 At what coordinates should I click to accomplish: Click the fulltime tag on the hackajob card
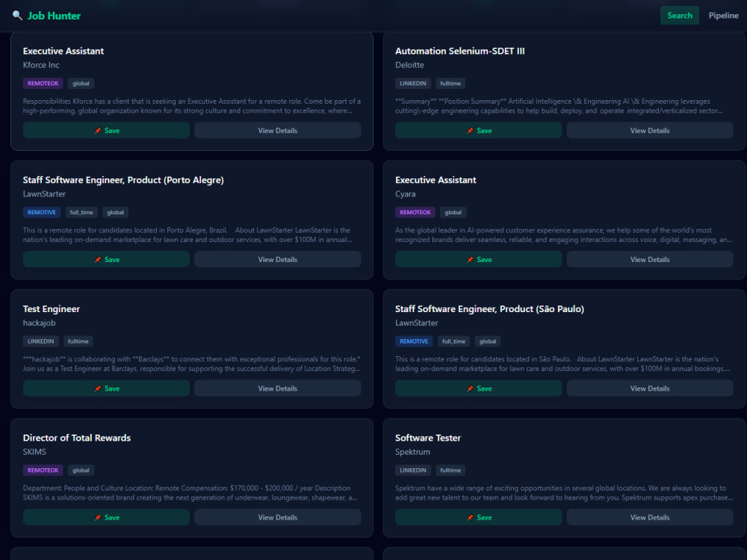[x=78, y=341]
